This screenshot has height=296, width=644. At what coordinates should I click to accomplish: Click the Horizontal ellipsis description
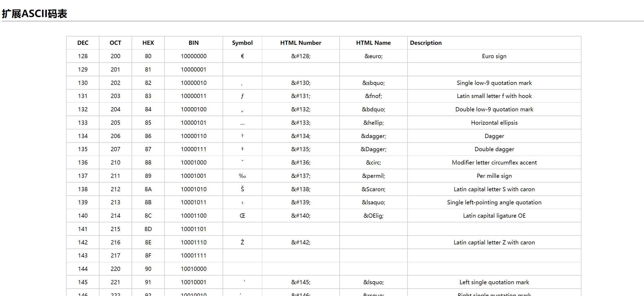(x=494, y=123)
